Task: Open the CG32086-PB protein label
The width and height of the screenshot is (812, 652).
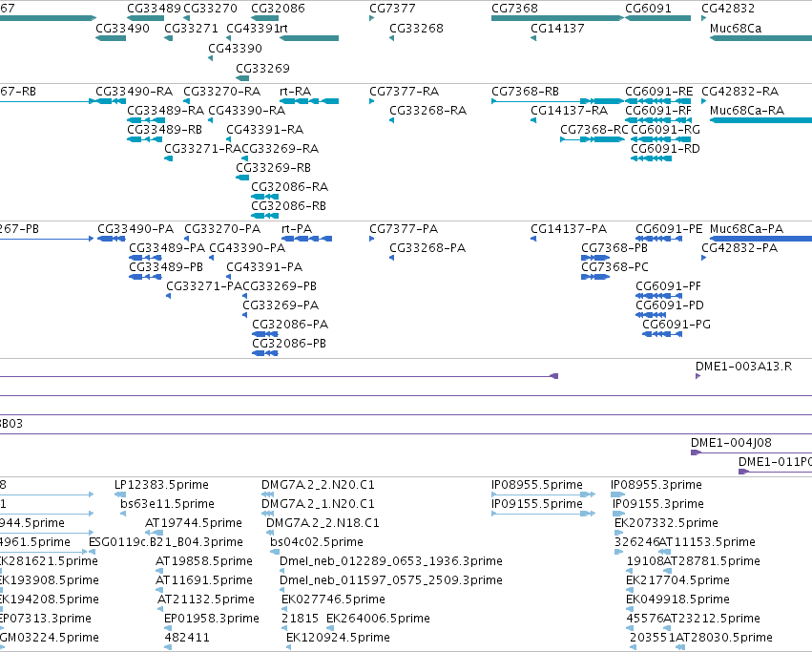Action: click(x=289, y=344)
